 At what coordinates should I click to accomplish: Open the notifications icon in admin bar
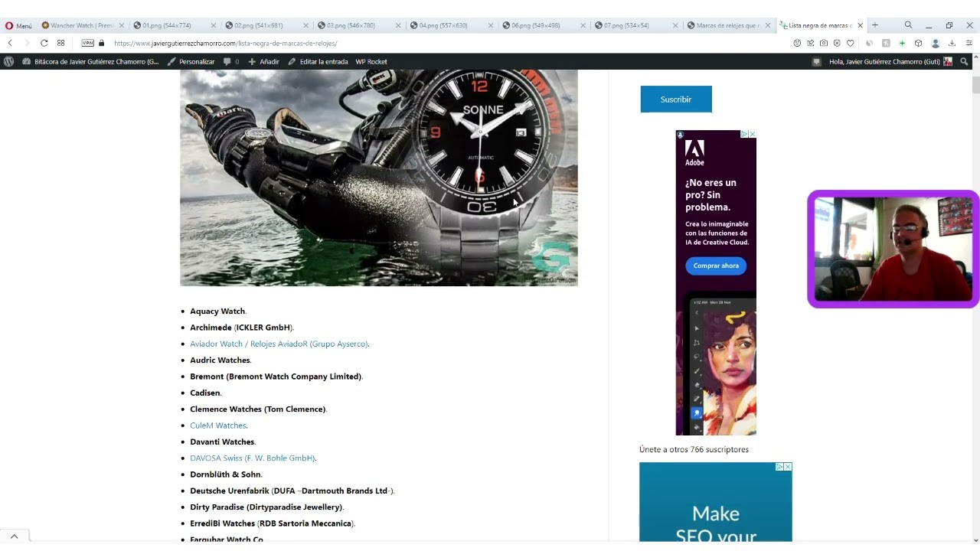pyautogui.click(x=816, y=61)
